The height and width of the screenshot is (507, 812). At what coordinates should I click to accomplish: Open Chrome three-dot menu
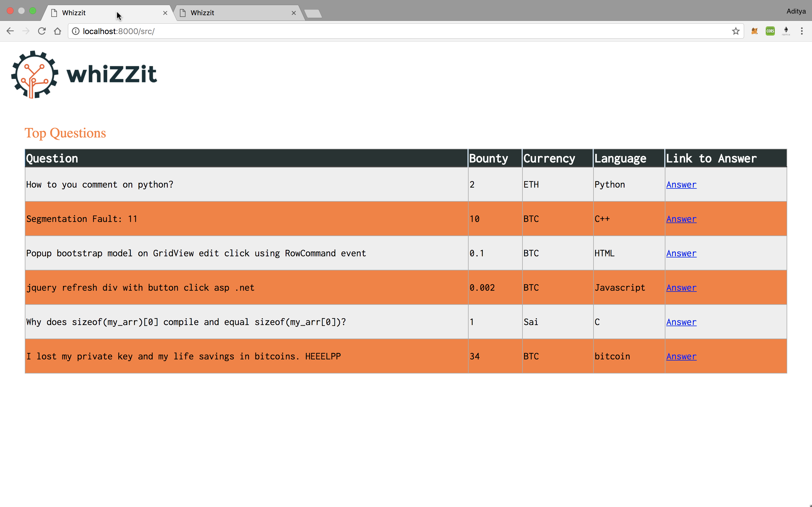(x=802, y=31)
